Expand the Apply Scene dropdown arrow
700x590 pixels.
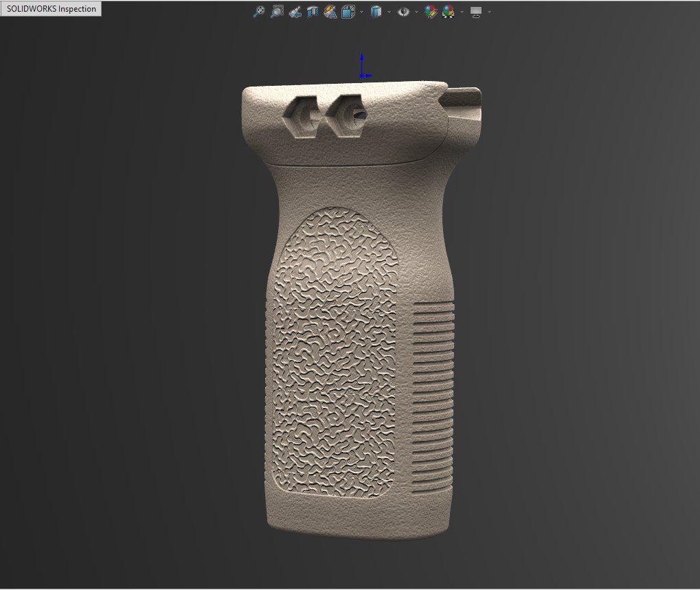(x=462, y=12)
